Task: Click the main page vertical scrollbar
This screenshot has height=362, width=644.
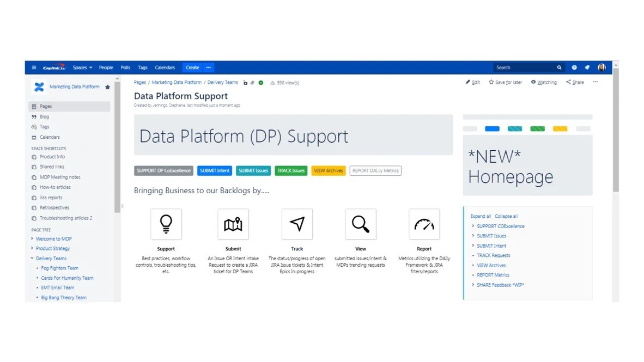Action: coord(616,131)
